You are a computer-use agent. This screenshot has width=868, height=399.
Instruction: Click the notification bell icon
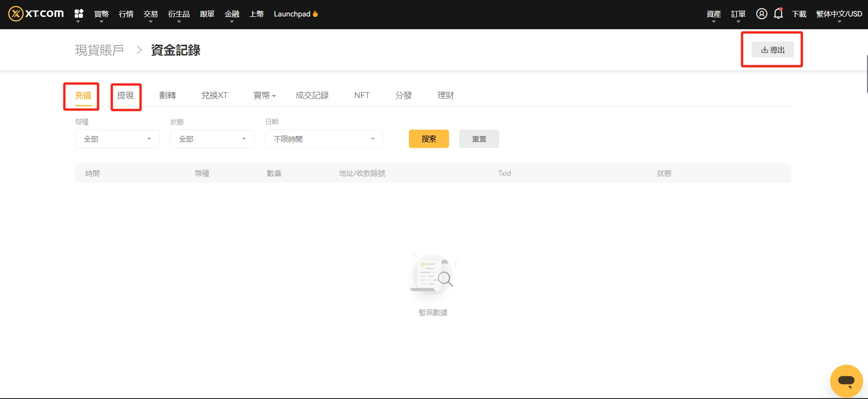point(779,14)
